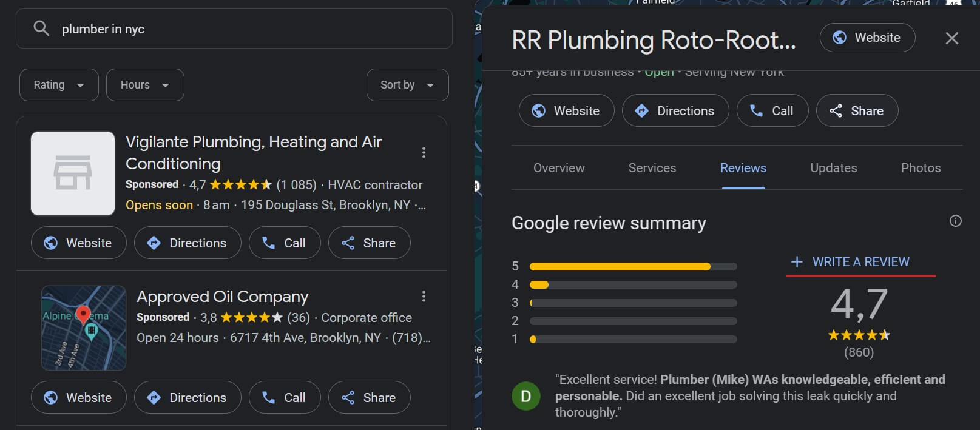Viewport: 980px width, 430px height.
Task: Click Website button in RR Plumbing action row
Action: [566, 110]
